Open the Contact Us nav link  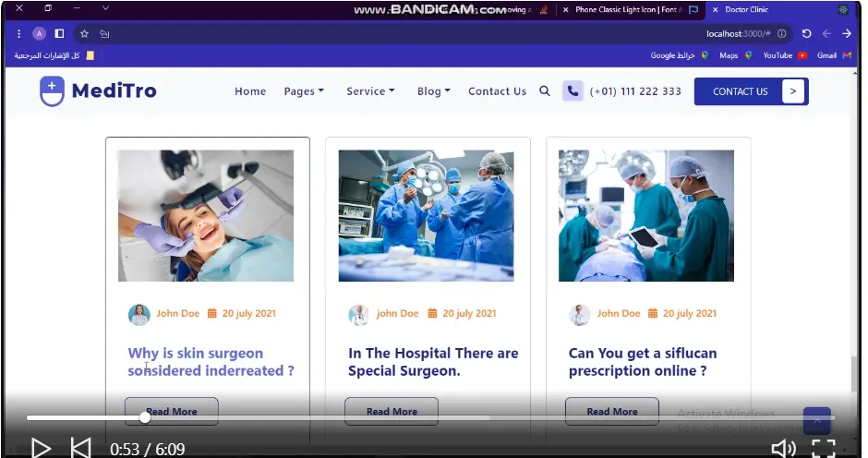pyautogui.click(x=497, y=91)
